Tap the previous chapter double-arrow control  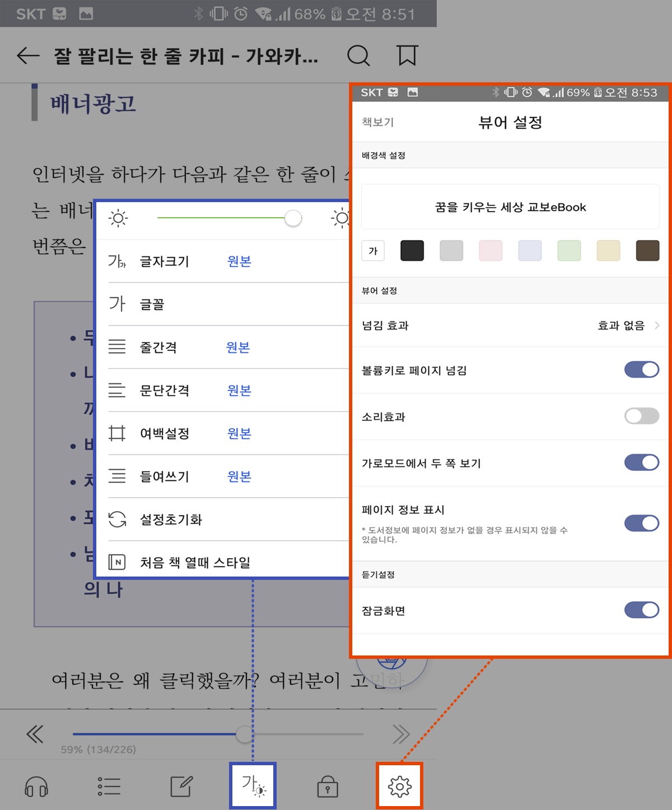(35, 733)
